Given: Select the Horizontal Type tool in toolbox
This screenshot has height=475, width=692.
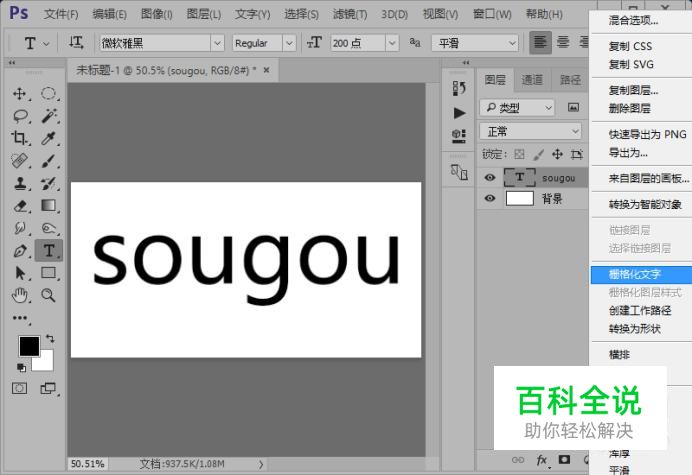Looking at the screenshot, I should point(48,249).
